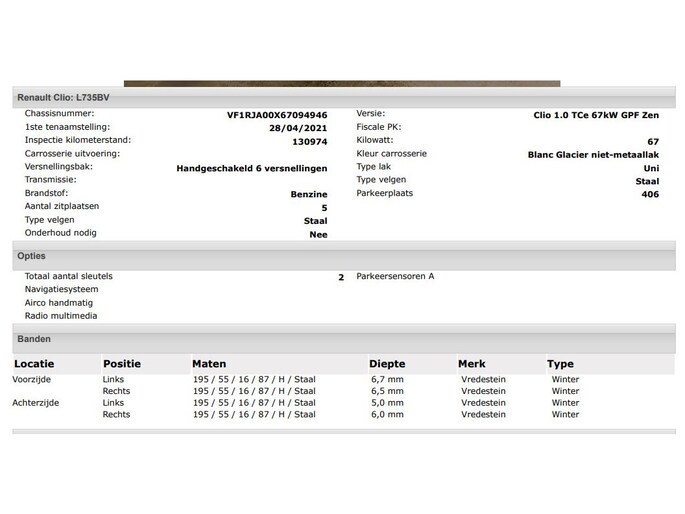Click the Parkeersensoren A option
The height and width of the screenshot is (514, 685).
pos(395,276)
